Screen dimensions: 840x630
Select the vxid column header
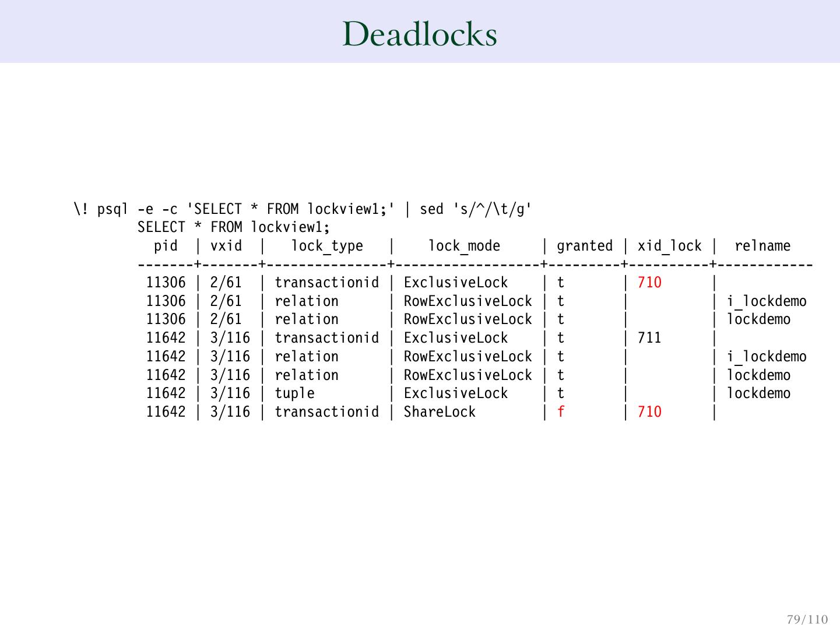click(x=226, y=246)
